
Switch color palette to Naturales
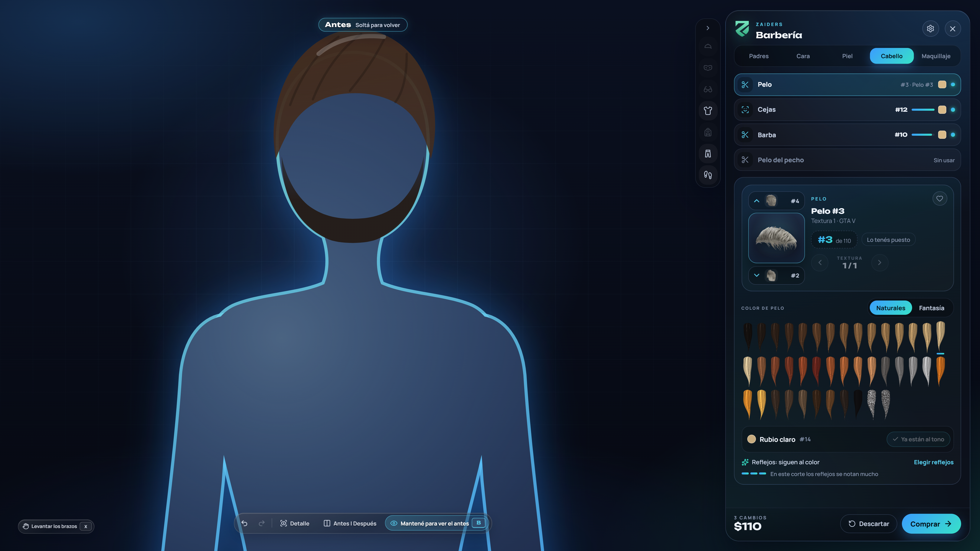[x=890, y=308]
